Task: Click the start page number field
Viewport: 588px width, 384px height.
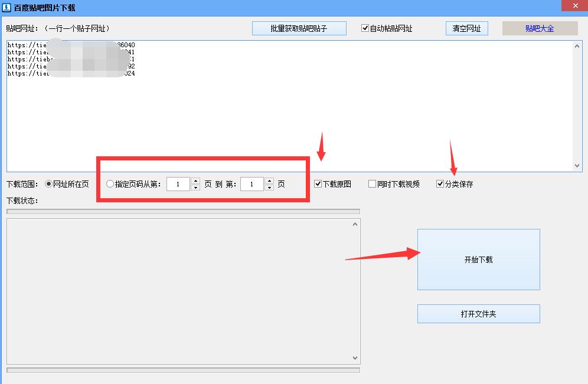Action: (x=178, y=184)
